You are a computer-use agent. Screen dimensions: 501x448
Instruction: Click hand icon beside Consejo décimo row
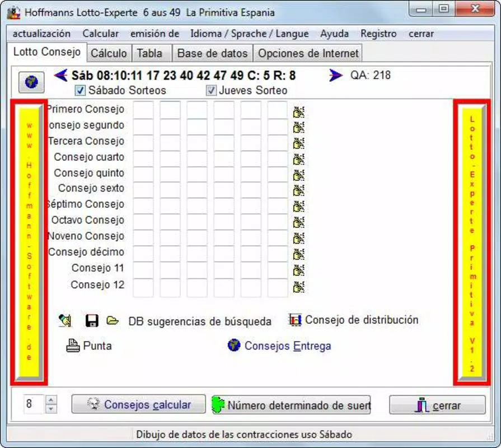(x=298, y=254)
